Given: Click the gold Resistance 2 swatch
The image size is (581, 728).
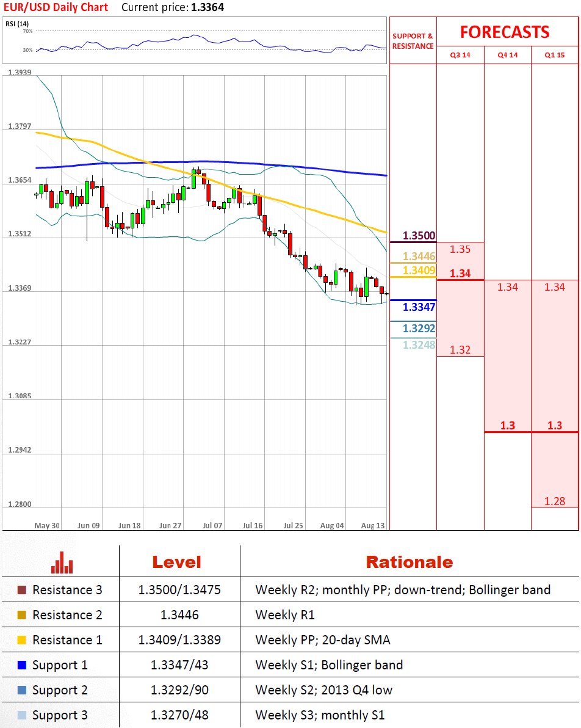Looking at the screenshot, I should pyautogui.click(x=22, y=615).
